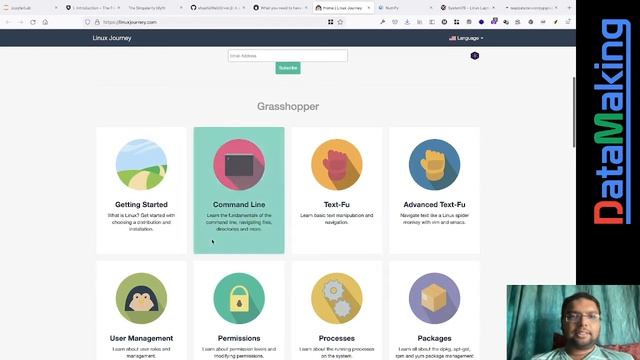This screenshot has width=640, height=360.
Task: Open the Permissions title link
Action: pos(239,338)
